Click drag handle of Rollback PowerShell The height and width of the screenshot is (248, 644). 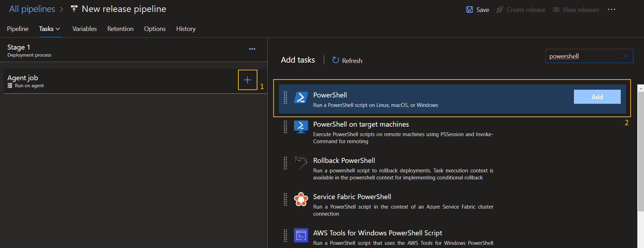[x=286, y=163]
